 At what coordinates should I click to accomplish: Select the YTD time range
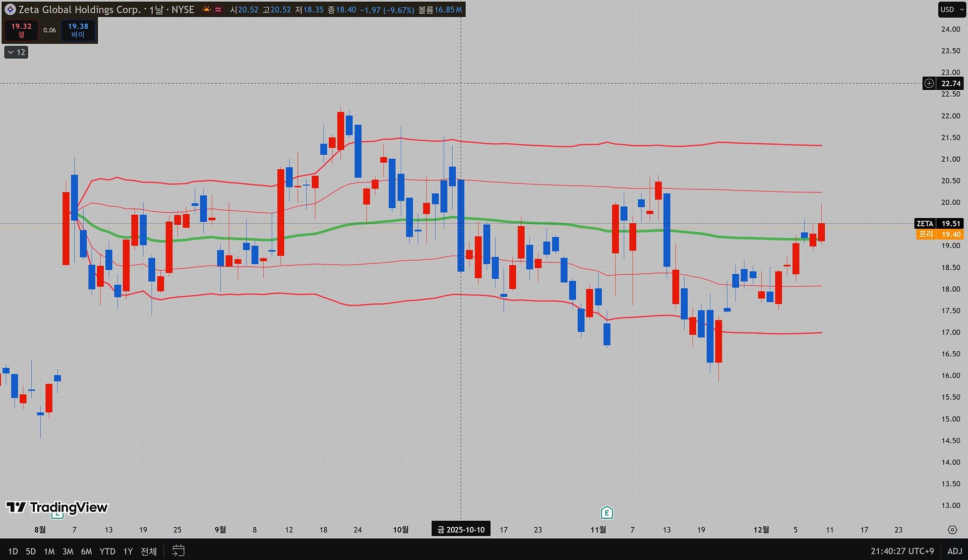pyautogui.click(x=107, y=551)
